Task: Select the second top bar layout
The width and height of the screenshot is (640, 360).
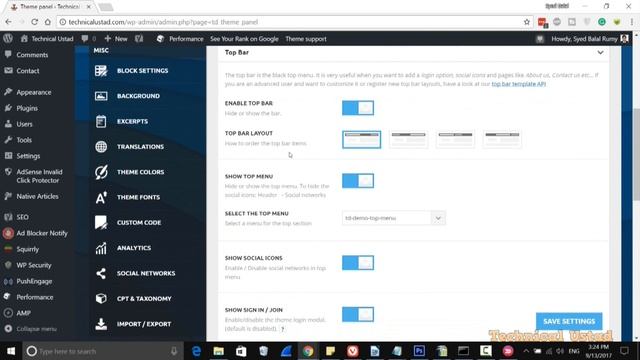Action: point(409,140)
